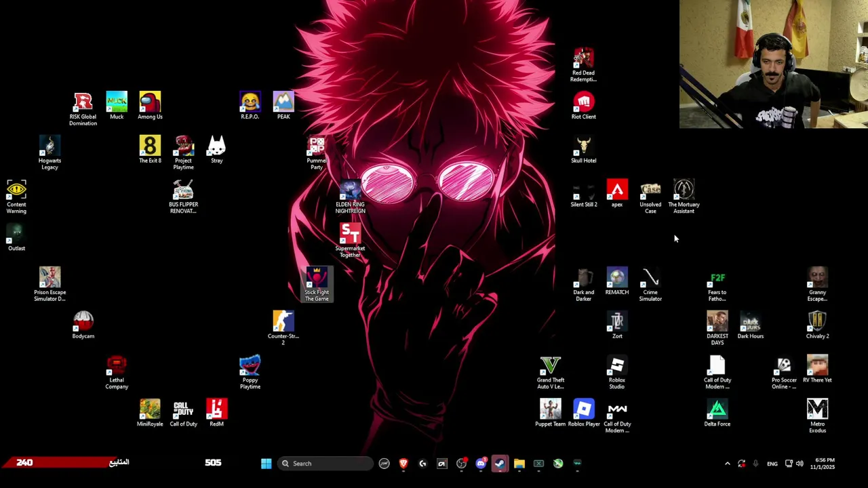Launch the Muck desktop icon
The image size is (868, 488).
point(117,106)
